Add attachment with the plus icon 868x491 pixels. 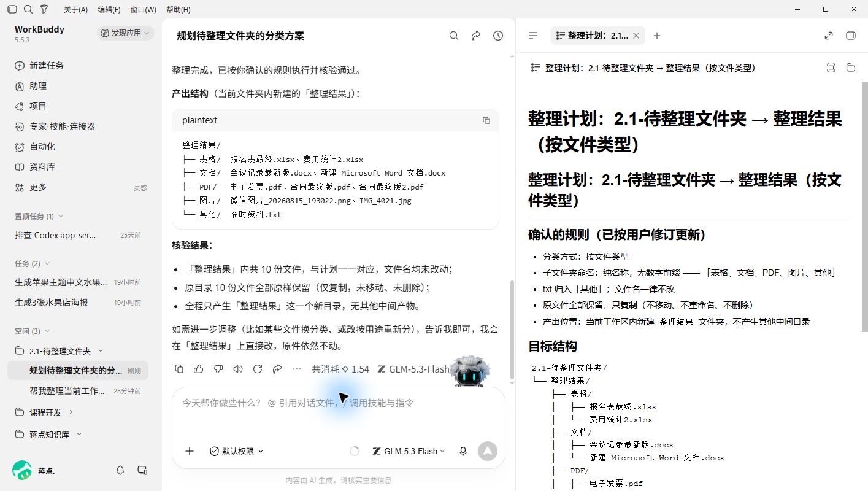(190, 451)
